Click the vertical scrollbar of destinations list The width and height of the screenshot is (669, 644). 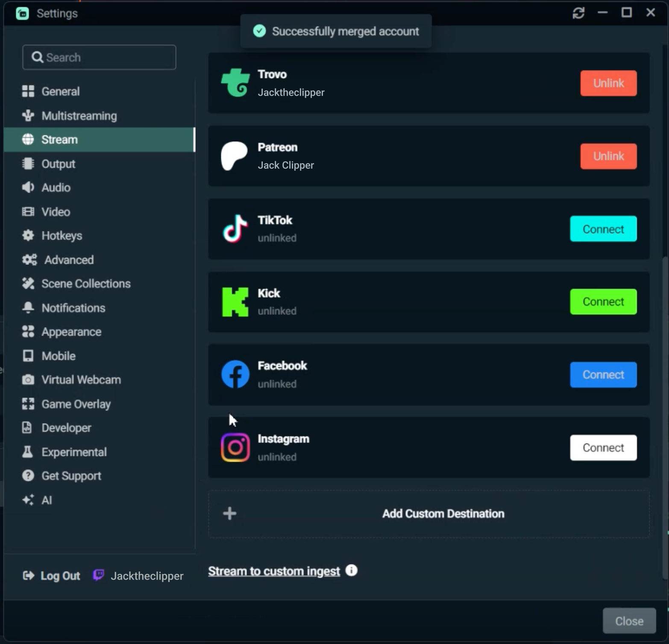point(665,418)
